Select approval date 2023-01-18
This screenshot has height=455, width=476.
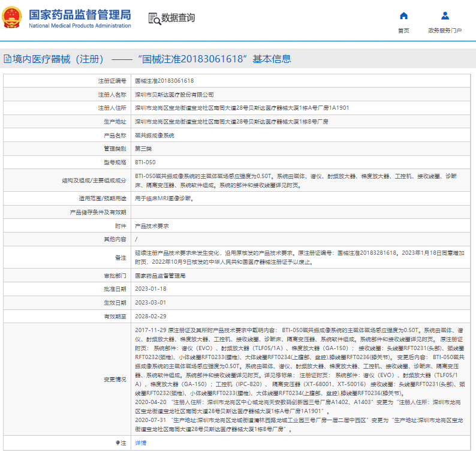pos(150,289)
